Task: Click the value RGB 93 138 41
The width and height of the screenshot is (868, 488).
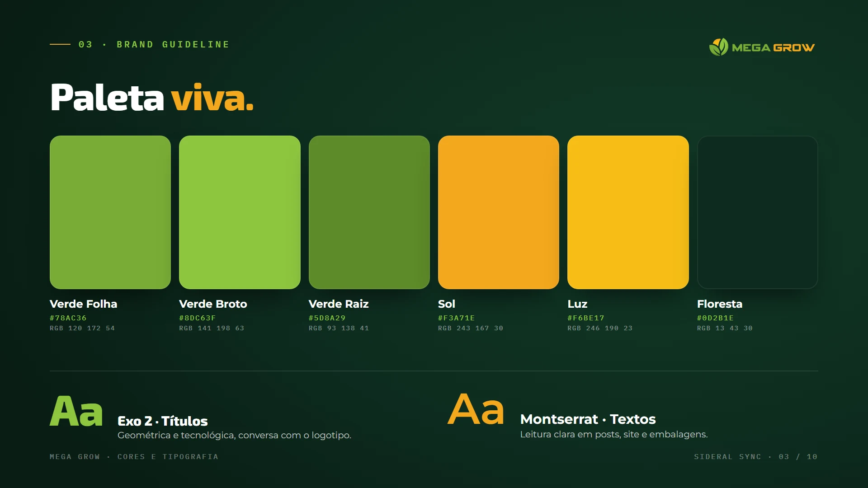Action: [339, 328]
